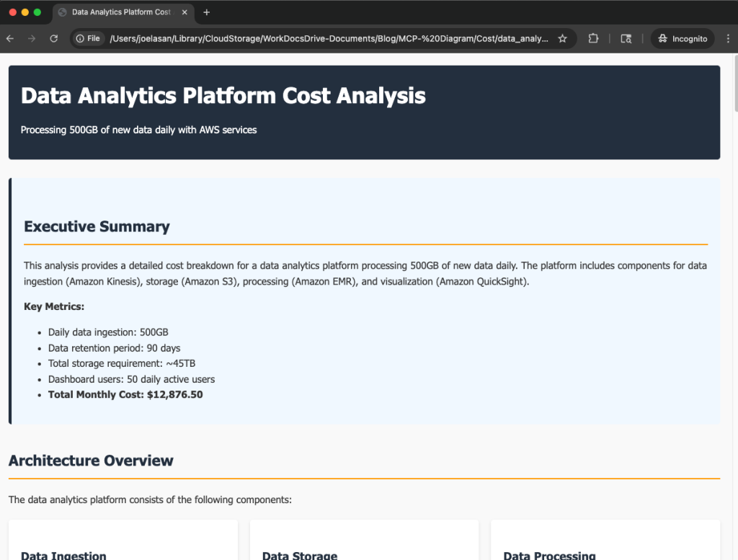Click the Data Storage card title

pyautogui.click(x=300, y=556)
